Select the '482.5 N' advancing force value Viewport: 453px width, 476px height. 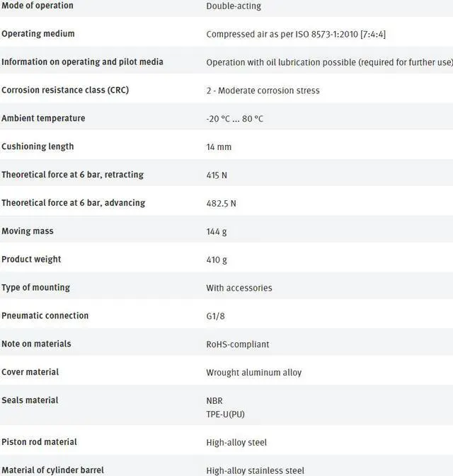pos(221,203)
